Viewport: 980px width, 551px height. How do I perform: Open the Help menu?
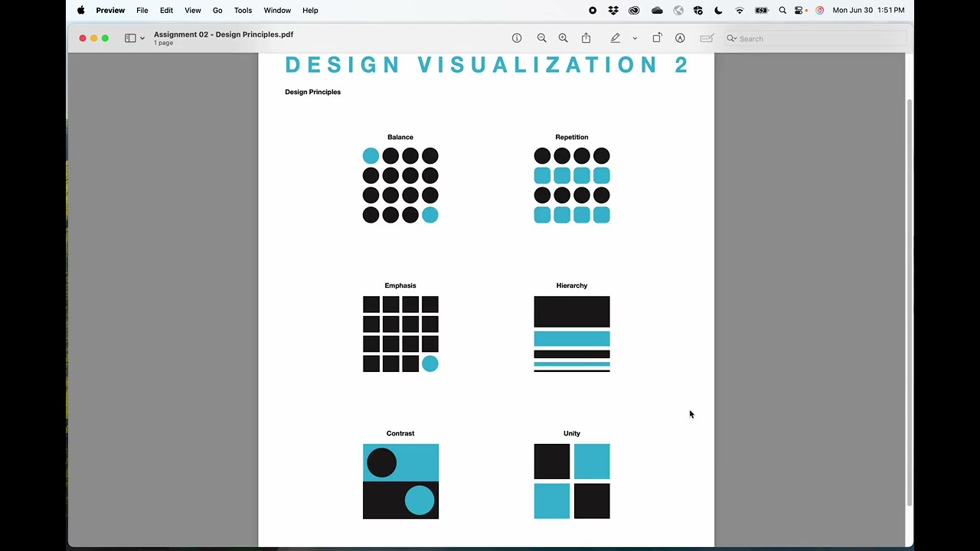310,11
